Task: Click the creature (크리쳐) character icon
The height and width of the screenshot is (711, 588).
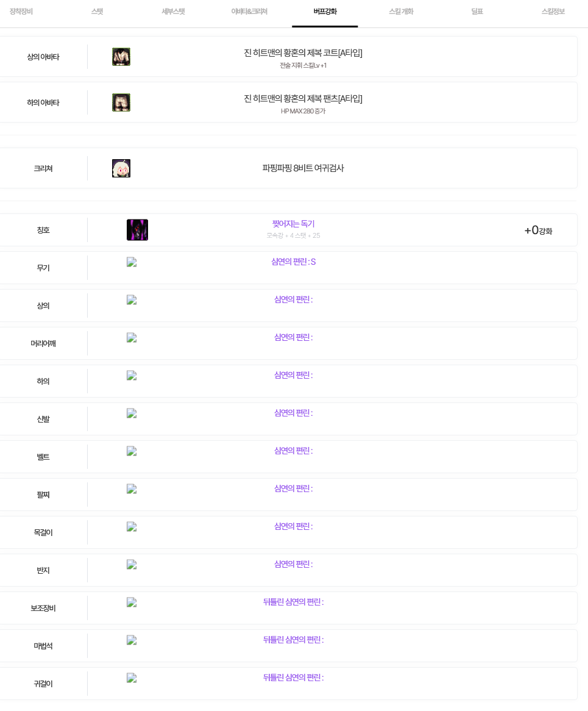Action: coord(121,168)
